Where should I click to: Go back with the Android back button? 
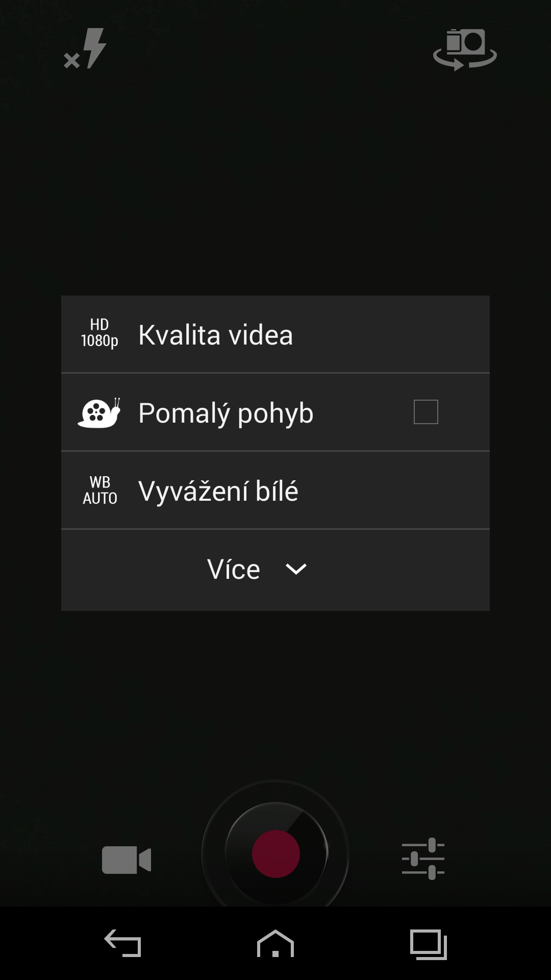point(122,943)
